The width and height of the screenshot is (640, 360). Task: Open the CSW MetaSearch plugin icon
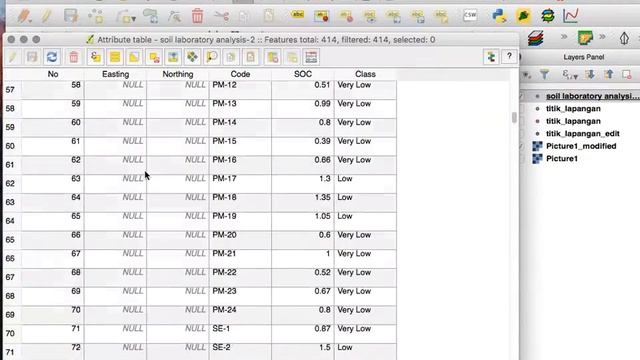tap(470, 15)
